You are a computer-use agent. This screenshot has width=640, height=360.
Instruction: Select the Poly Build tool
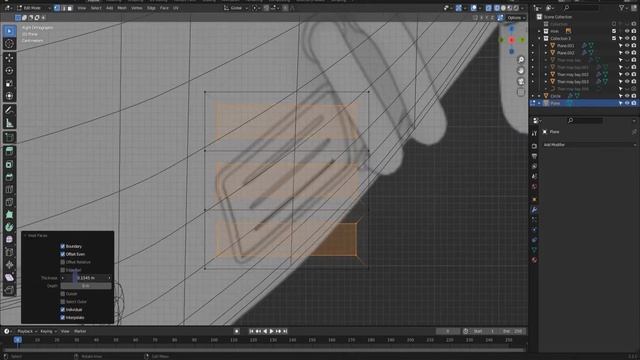pos(9,215)
